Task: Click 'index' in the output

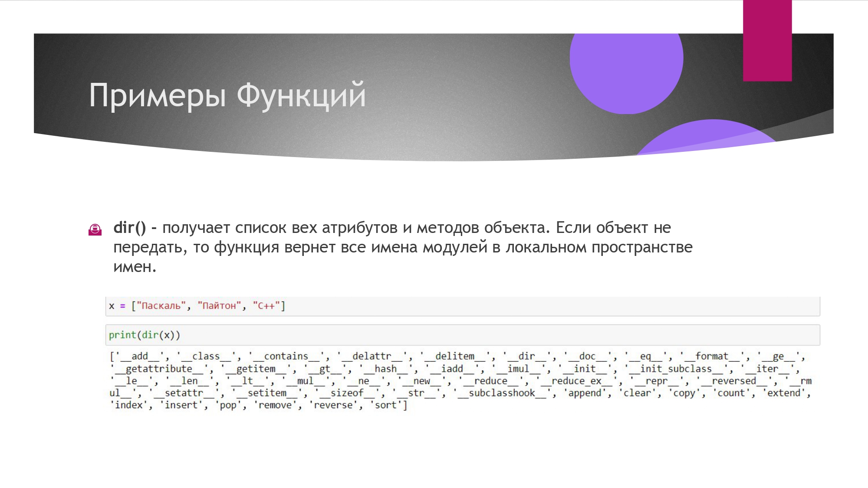Action: pyautogui.click(x=129, y=406)
